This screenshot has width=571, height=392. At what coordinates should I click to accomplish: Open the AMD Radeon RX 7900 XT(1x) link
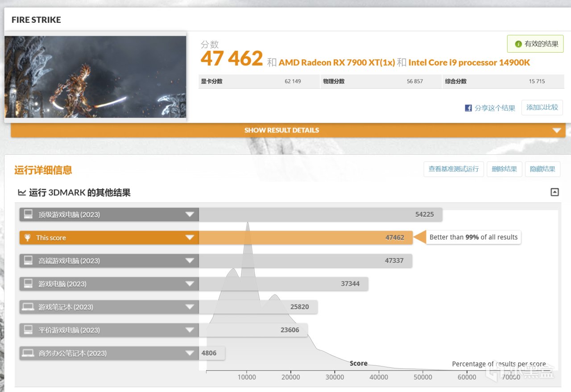[x=337, y=62]
